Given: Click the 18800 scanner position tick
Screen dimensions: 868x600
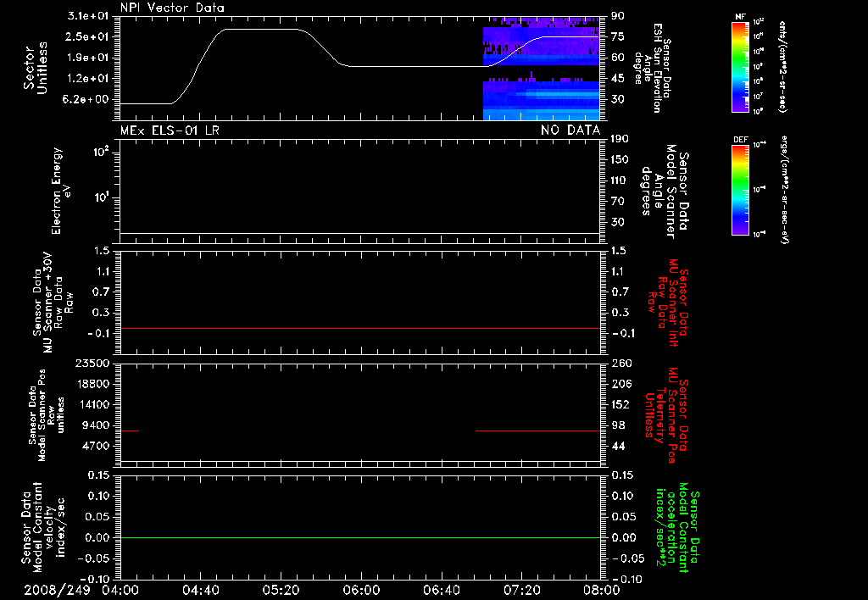Looking at the screenshot, I should (x=92, y=384).
